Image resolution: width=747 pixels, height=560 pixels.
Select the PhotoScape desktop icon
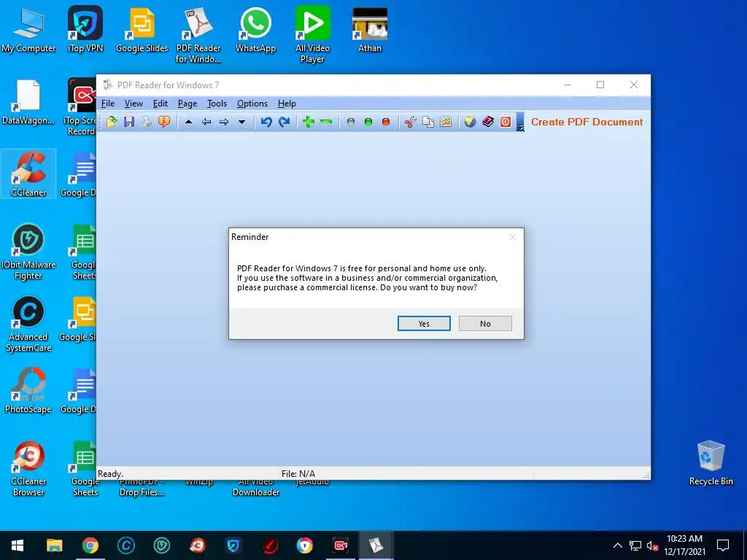click(x=28, y=391)
